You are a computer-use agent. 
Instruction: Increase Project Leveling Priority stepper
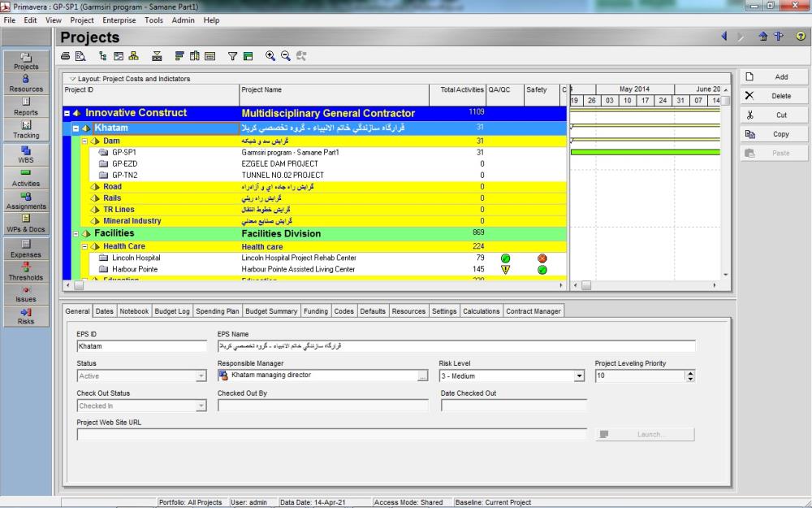tap(689, 373)
